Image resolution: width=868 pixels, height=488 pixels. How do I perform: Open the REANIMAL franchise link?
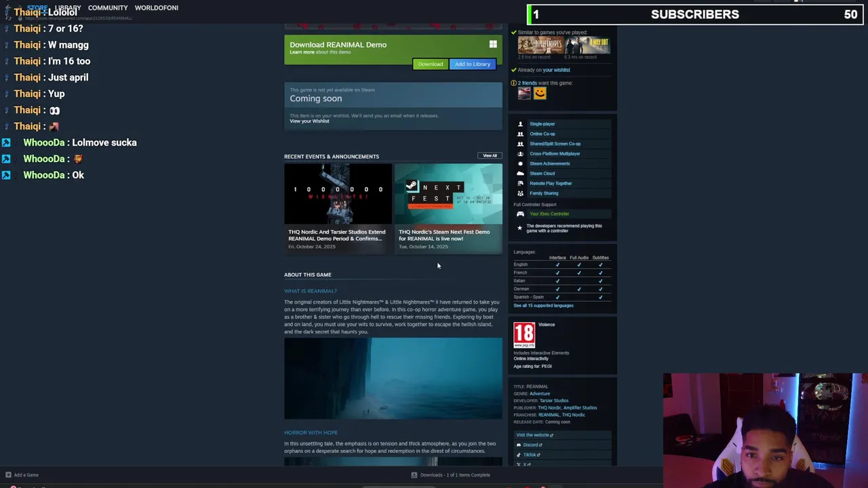tap(549, 415)
